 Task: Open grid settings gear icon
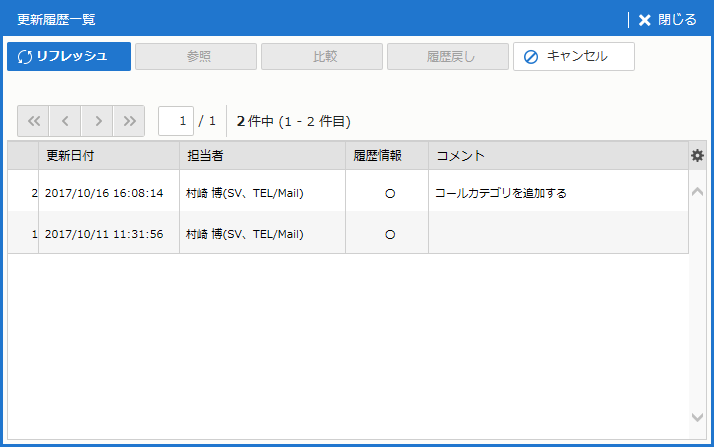pos(697,155)
